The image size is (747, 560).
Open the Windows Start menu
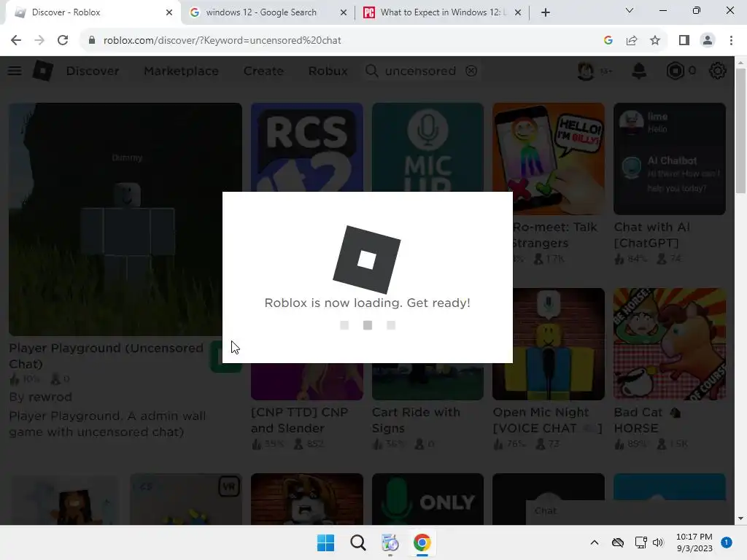326,542
